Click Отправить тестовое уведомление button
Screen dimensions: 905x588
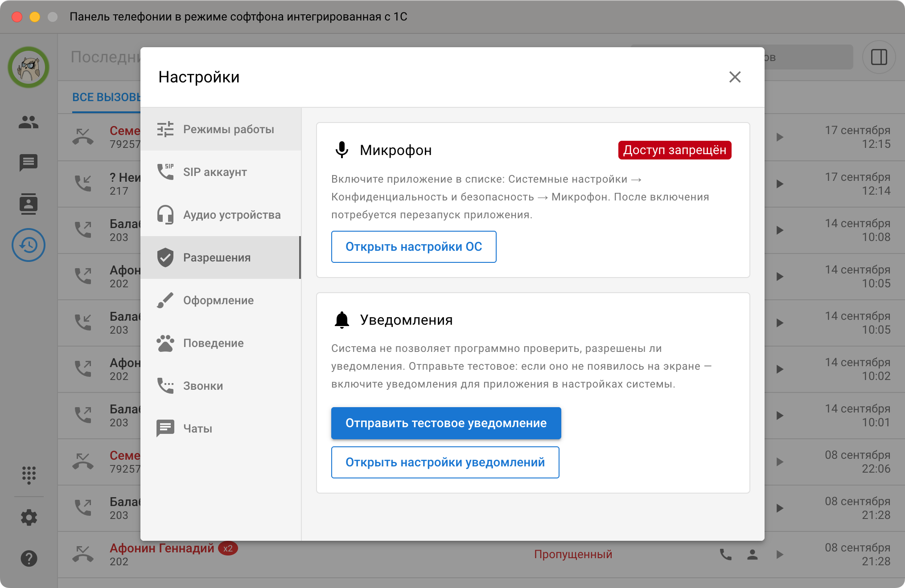click(446, 423)
